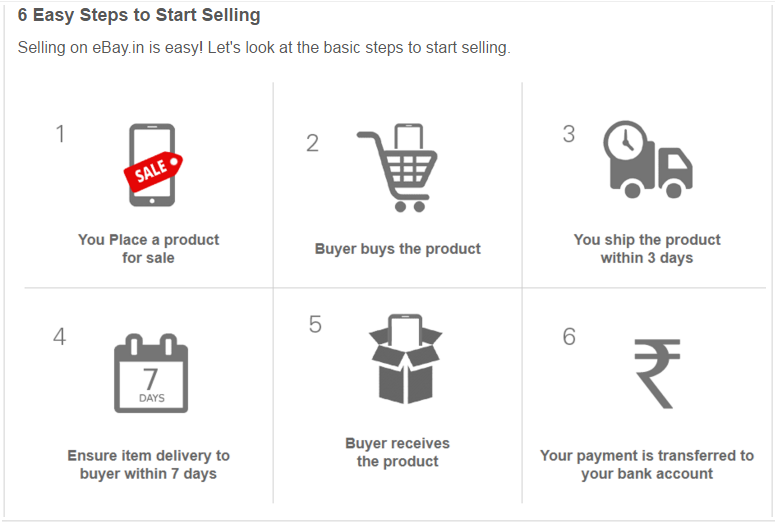Click 'Your payment is transferred to your bank account'
This screenshot has height=525, width=775.
tap(647, 464)
